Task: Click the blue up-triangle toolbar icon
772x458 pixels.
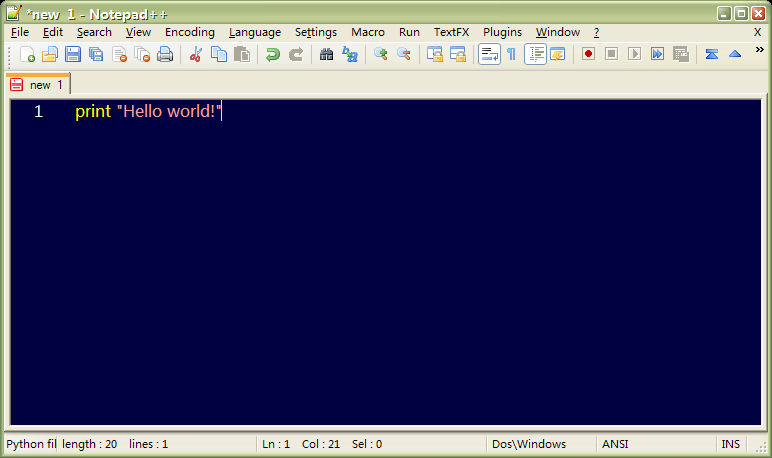Action: coord(735,54)
